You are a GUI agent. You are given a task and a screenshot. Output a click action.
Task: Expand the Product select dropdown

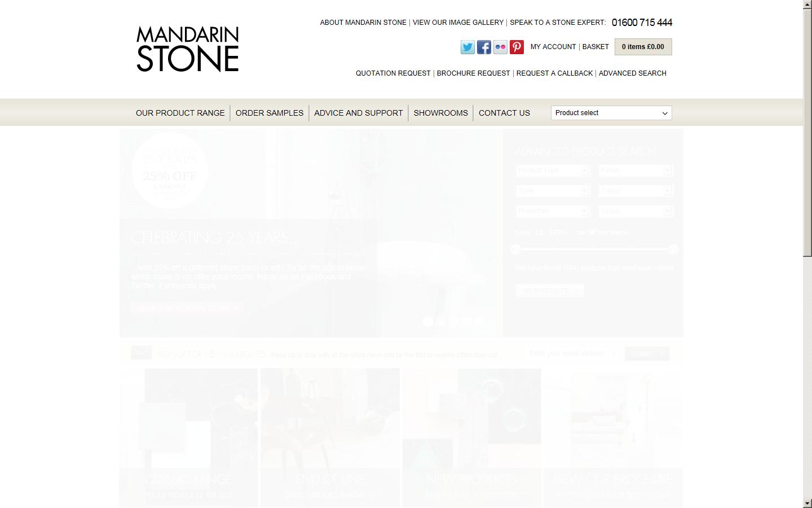(x=611, y=113)
